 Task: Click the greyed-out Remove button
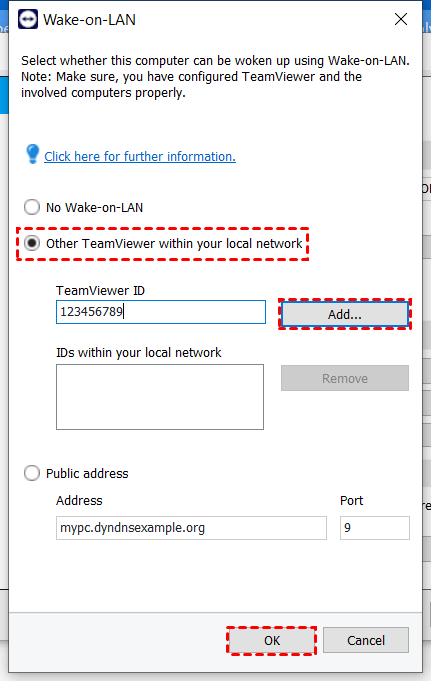click(345, 378)
